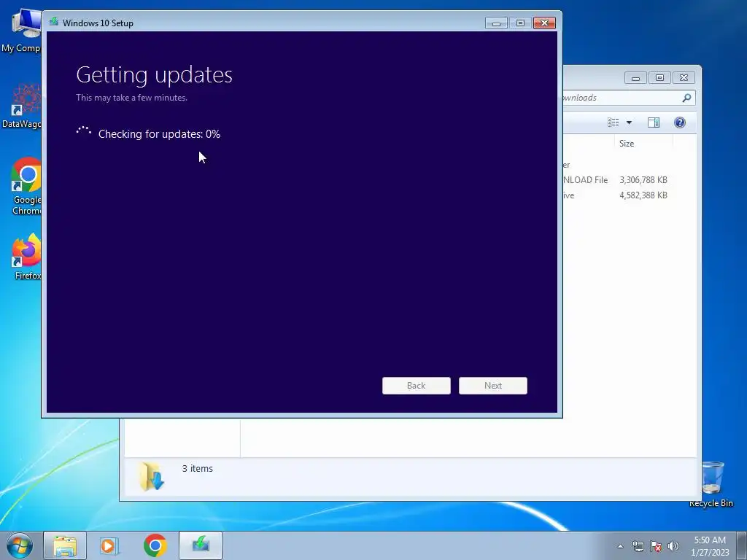This screenshot has height=560, width=747.
Task: Show hidden system tray icons
Action: click(x=620, y=546)
